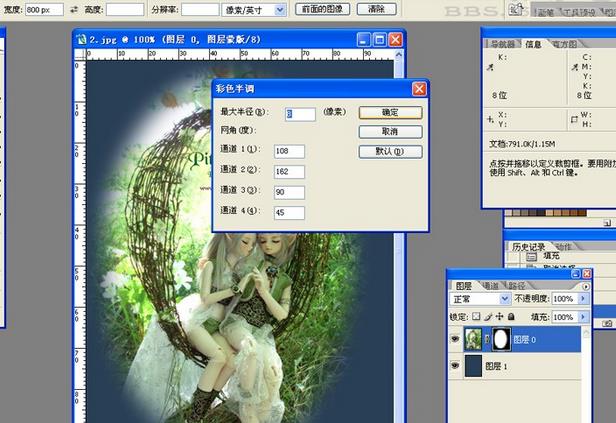The image size is (616, 423).
Task: Click the crosshair XY coordinates icon
Action: click(490, 119)
